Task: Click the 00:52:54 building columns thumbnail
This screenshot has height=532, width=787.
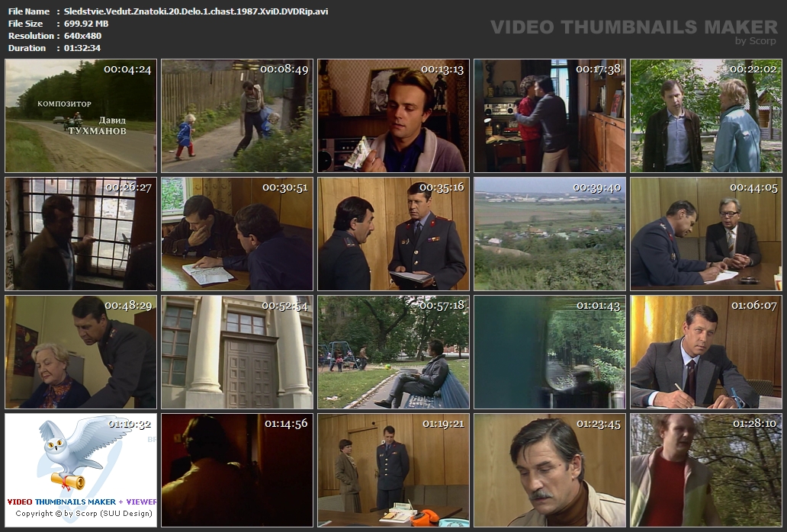Action: tap(237, 352)
